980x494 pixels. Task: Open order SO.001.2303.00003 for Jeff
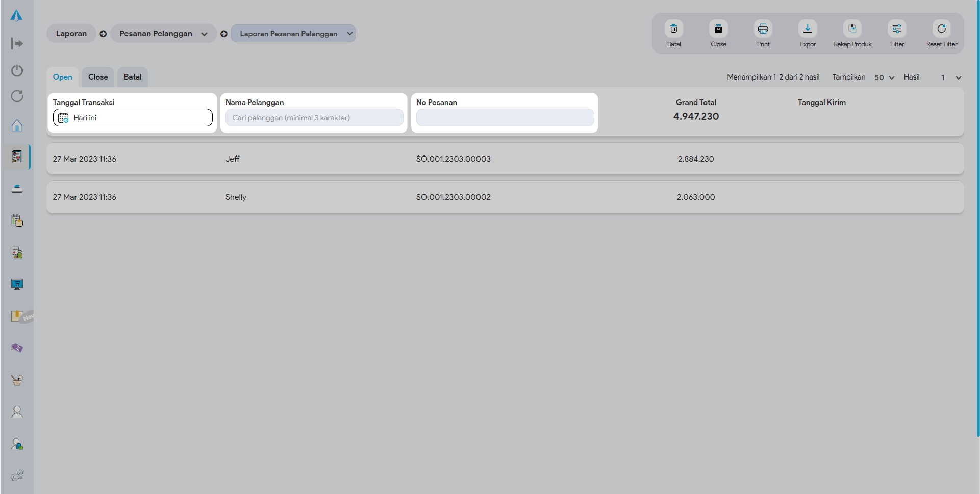pos(453,159)
